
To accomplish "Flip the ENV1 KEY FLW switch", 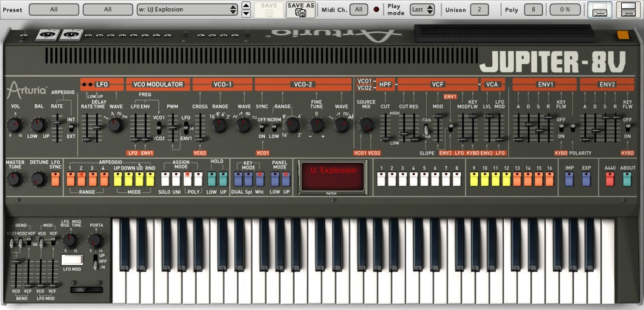I will click(x=561, y=128).
